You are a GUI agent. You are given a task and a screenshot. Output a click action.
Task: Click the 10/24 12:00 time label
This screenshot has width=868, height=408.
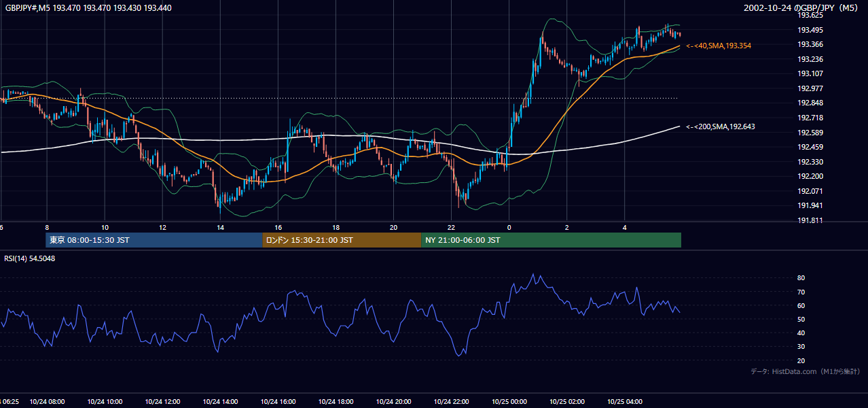tap(162, 402)
